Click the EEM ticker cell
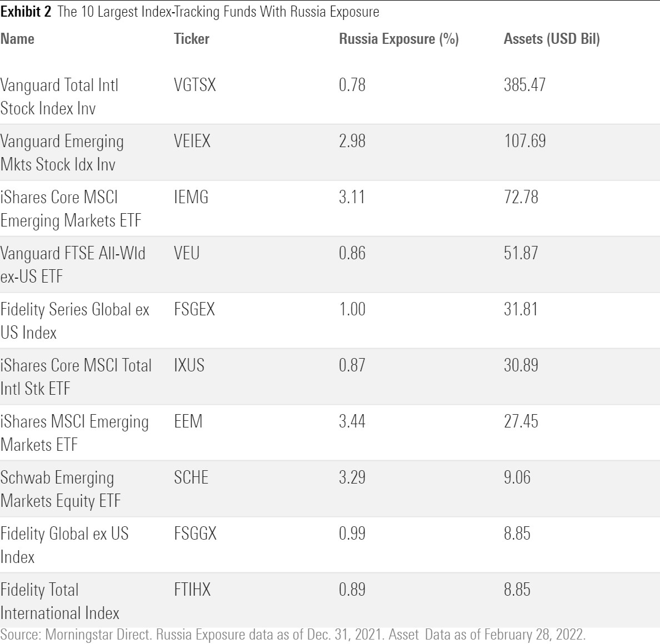660x644 pixels. click(188, 421)
